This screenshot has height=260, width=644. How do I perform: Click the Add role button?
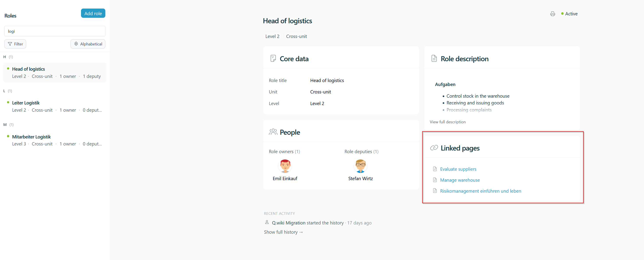click(93, 14)
